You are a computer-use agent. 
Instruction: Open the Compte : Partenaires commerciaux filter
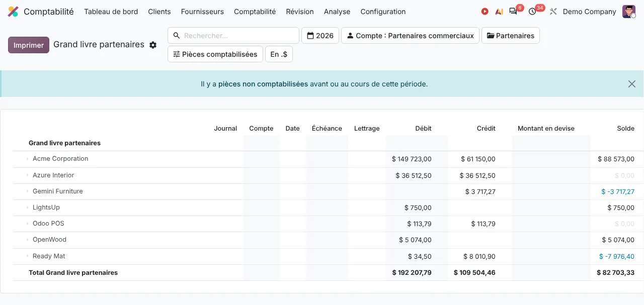(410, 36)
